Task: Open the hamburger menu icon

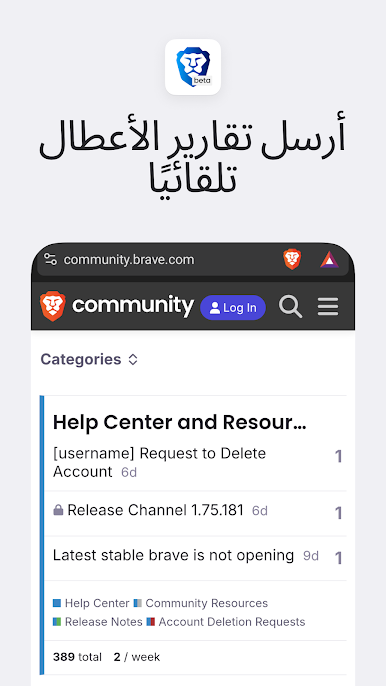Action: coord(328,306)
